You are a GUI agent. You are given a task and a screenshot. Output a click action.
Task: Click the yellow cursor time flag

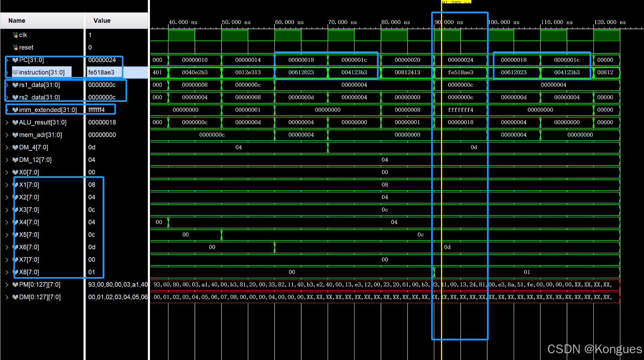point(456,2)
